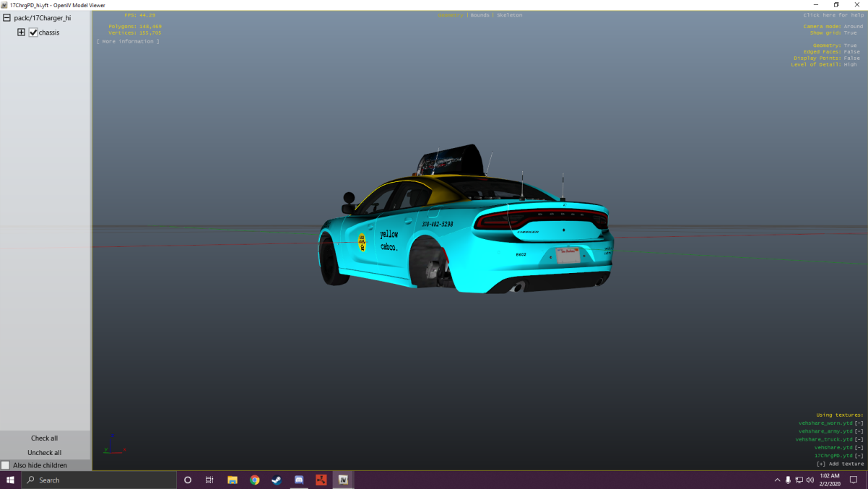Switch to the Skeleton view tab

509,15
